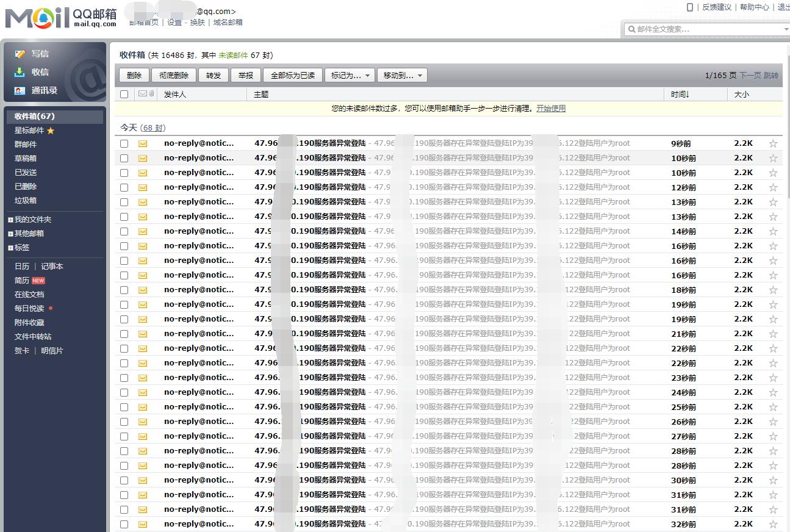This screenshot has height=532, width=790.
Task: Go to the 垃圾箱 folder
Action: pyautogui.click(x=26, y=201)
